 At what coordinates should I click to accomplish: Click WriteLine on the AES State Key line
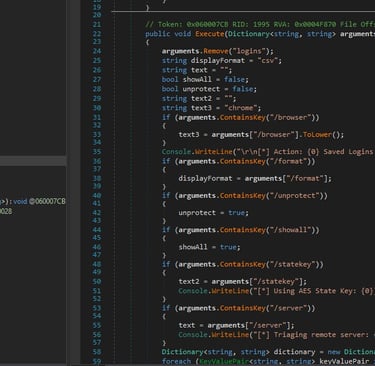coord(230,291)
